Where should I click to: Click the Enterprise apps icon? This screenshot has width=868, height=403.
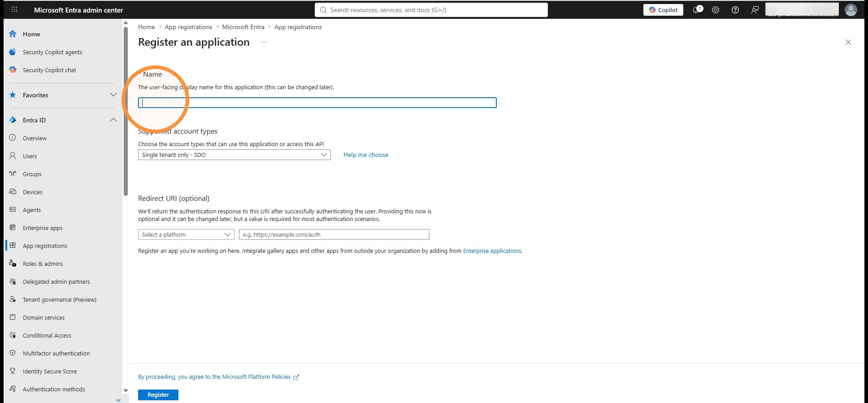tap(13, 228)
